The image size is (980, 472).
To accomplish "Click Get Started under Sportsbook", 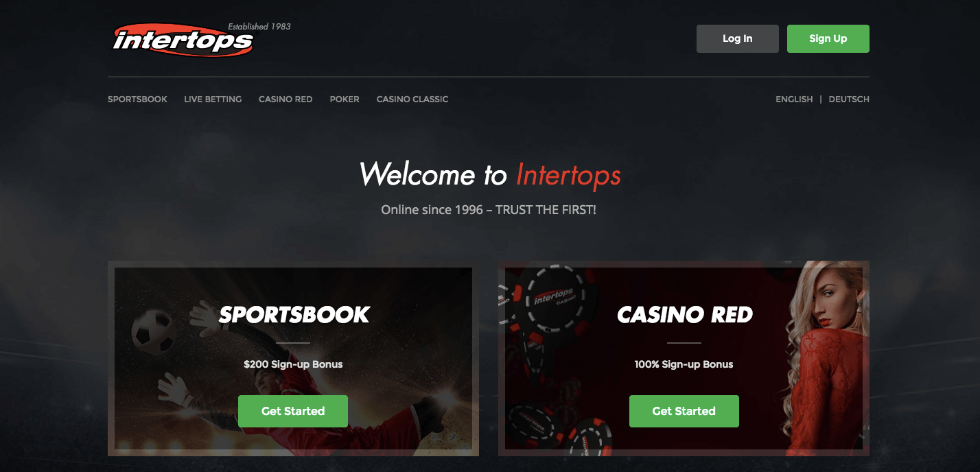I will click(293, 411).
